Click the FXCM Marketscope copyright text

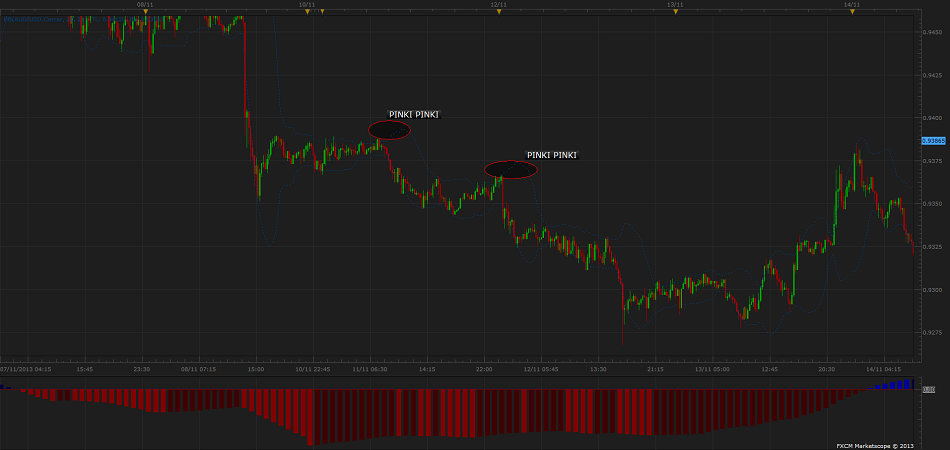point(873,445)
